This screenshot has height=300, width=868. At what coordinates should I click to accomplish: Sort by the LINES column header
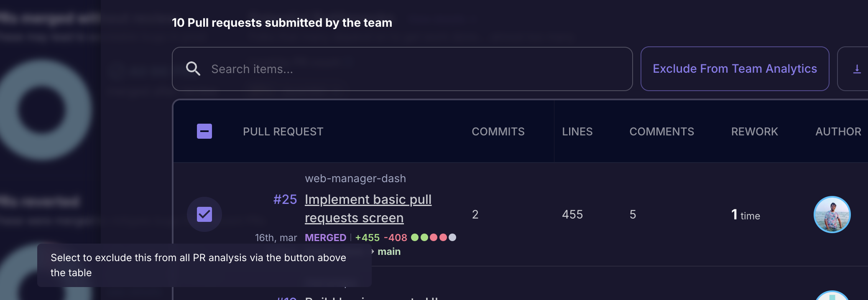click(x=577, y=132)
